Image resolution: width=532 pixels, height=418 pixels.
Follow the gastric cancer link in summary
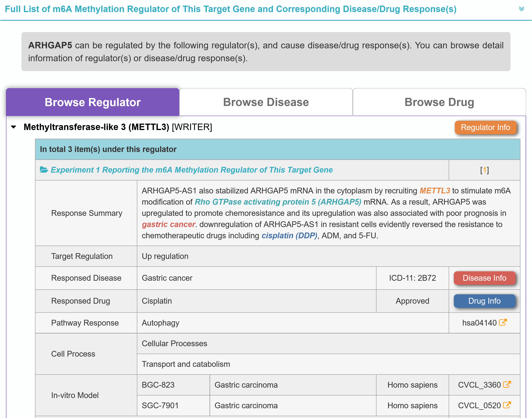coord(168,224)
